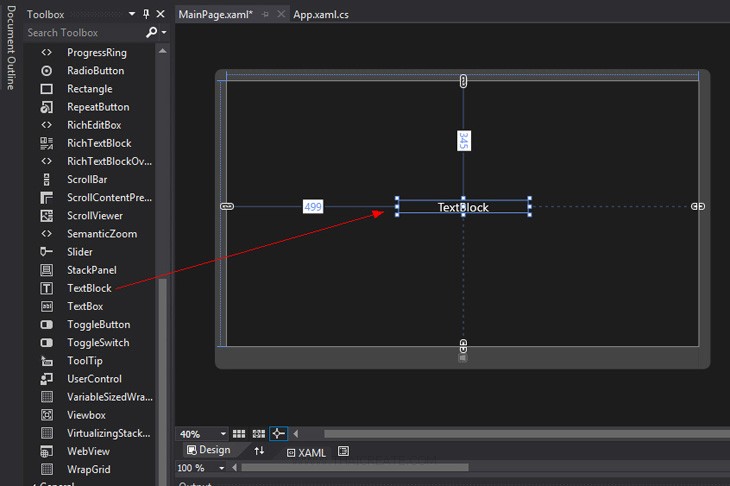This screenshot has height=486, width=730.
Task: Toggle show snap grid in designer
Action: (x=239, y=434)
